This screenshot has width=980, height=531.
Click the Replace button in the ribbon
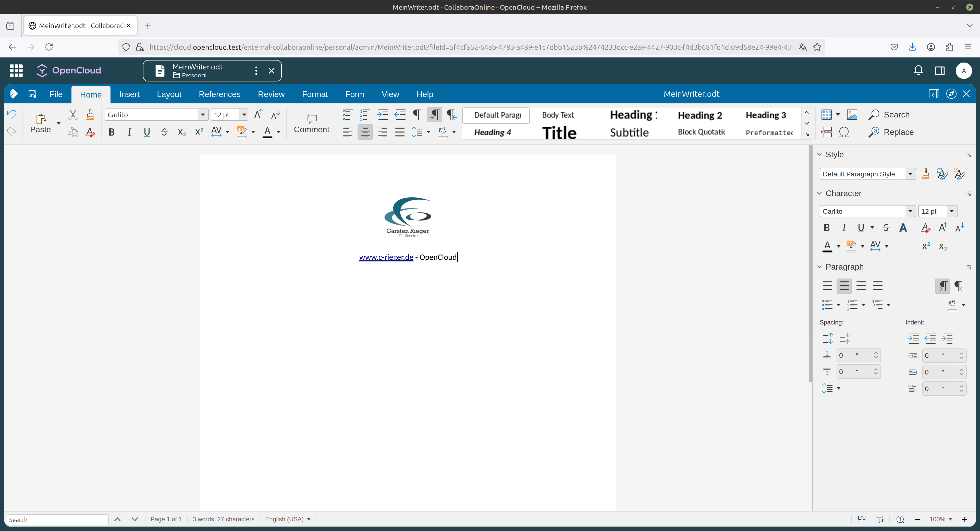coord(891,132)
